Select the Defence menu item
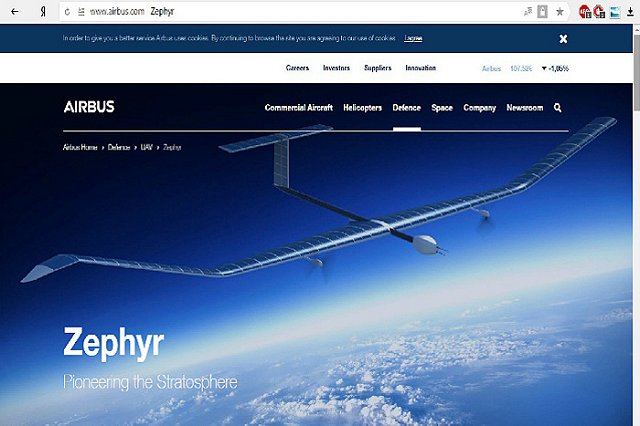Viewport: 640px width, 426px height. pyautogui.click(x=407, y=108)
